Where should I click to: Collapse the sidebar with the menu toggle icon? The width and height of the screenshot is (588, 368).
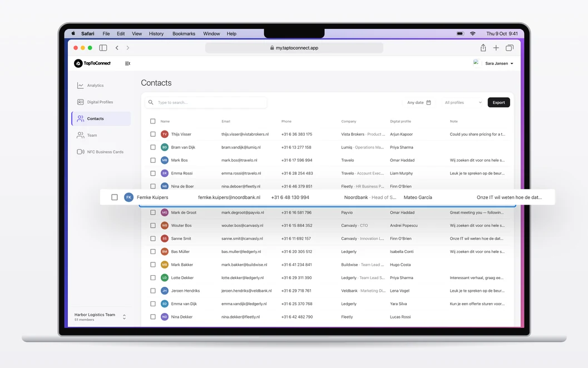click(x=127, y=63)
